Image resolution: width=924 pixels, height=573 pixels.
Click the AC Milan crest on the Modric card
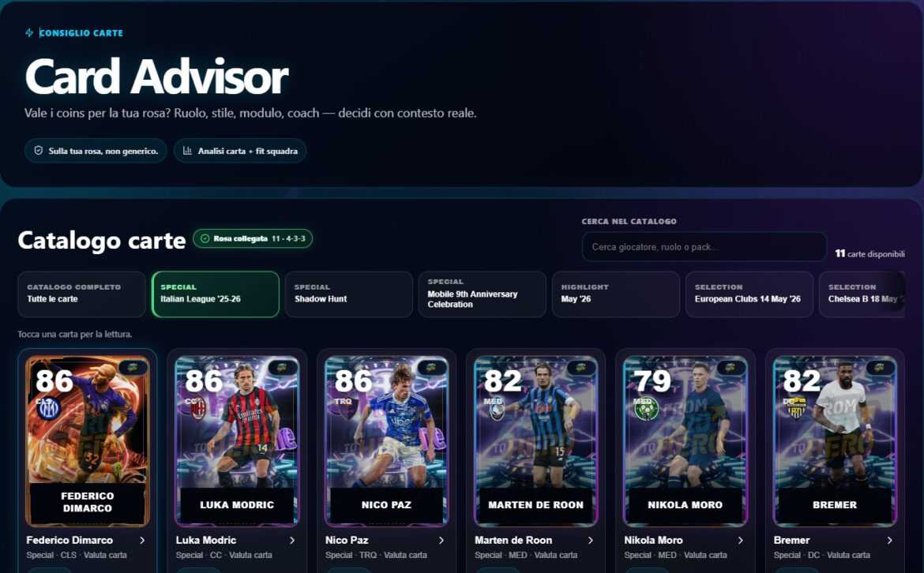pos(198,408)
